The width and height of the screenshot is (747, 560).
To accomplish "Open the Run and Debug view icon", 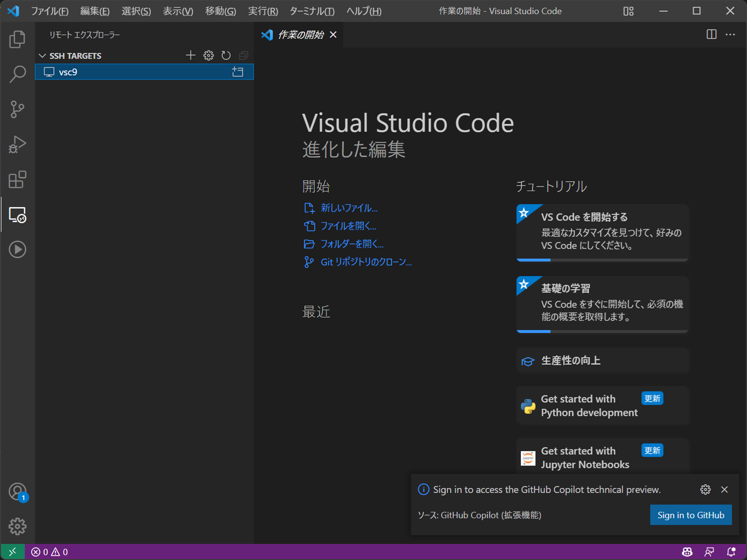I will pyautogui.click(x=17, y=144).
